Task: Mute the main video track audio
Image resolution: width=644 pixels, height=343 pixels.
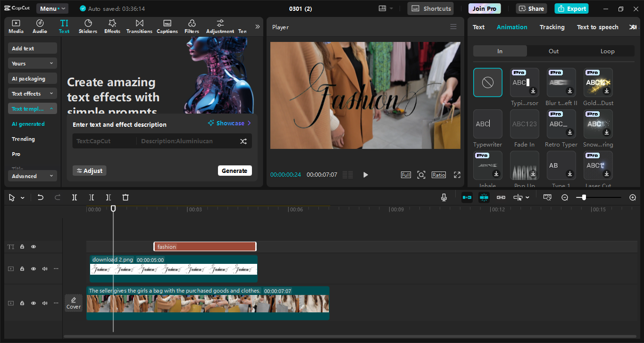Action: pos(45,303)
